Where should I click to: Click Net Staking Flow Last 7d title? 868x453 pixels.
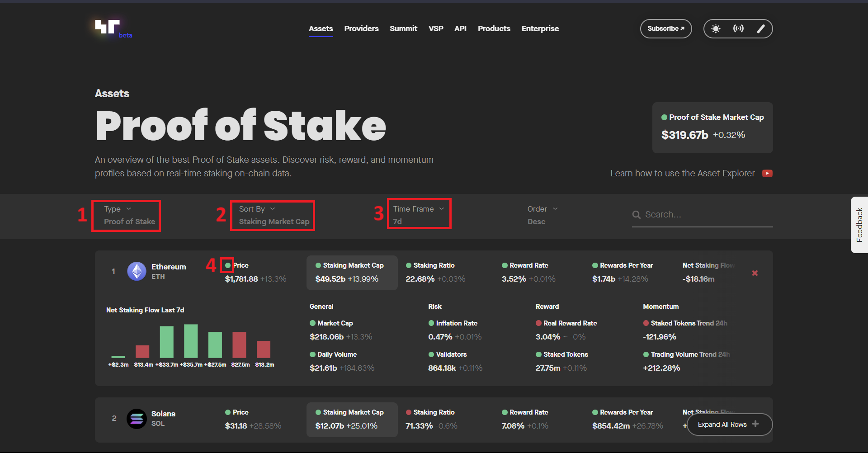click(x=145, y=310)
